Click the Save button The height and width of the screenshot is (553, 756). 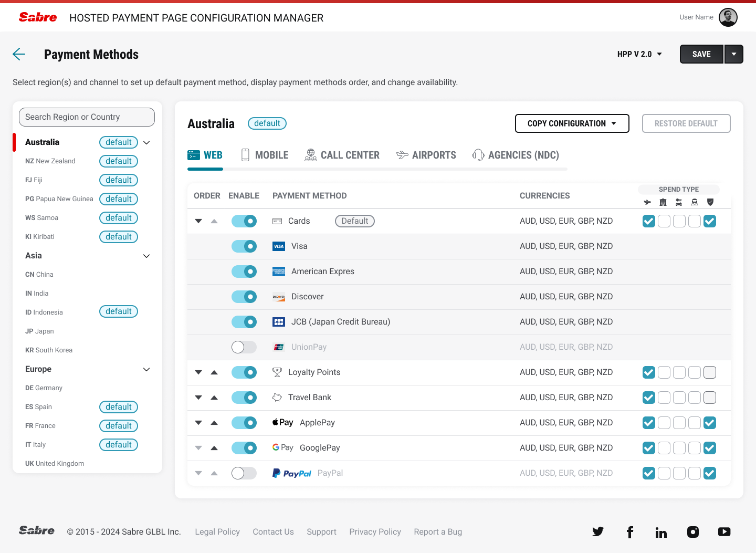(x=701, y=54)
